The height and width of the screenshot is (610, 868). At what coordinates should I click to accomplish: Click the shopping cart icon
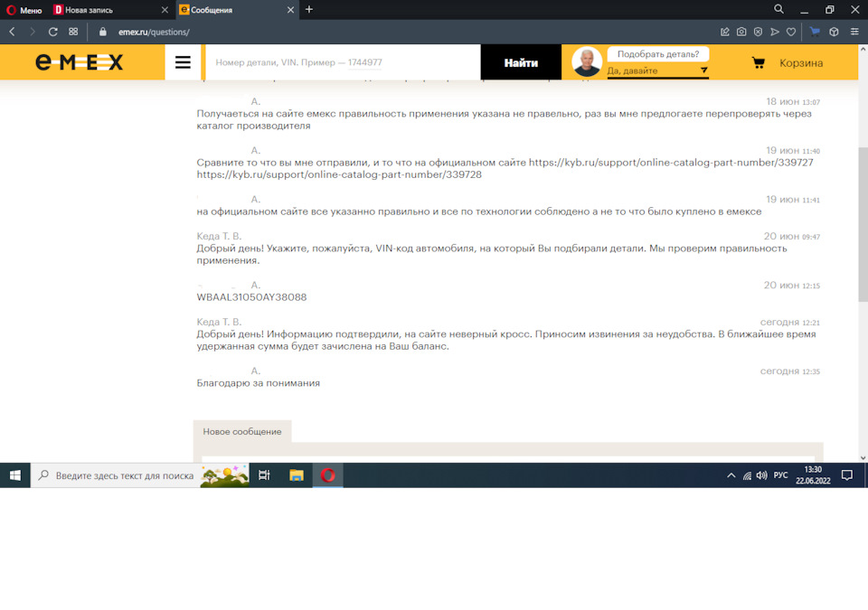coord(759,62)
